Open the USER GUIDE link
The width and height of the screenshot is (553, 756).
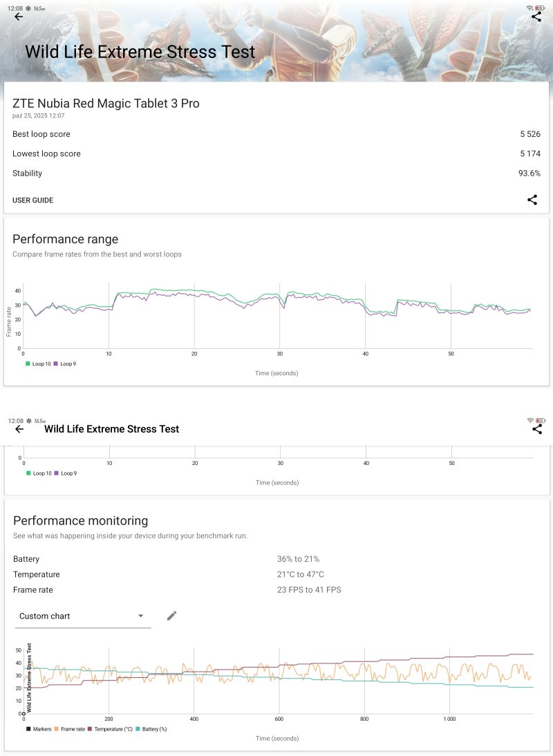(x=32, y=200)
